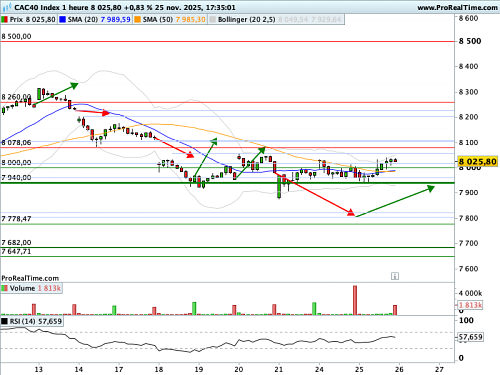Click the 7 900 price axis label
This screenshot has width=500, height=375.
pyautogui.click(x=468, y=193)
